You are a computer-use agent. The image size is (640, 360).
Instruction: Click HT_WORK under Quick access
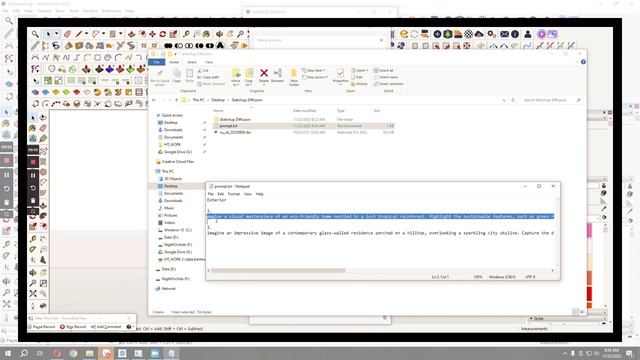point(172,145)
